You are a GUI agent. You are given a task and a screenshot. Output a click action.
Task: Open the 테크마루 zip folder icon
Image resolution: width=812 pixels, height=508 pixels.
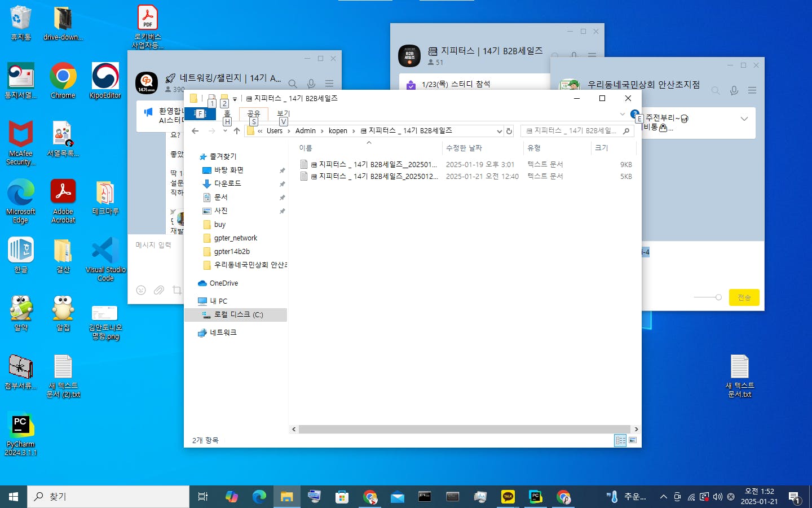click(105, 198)
